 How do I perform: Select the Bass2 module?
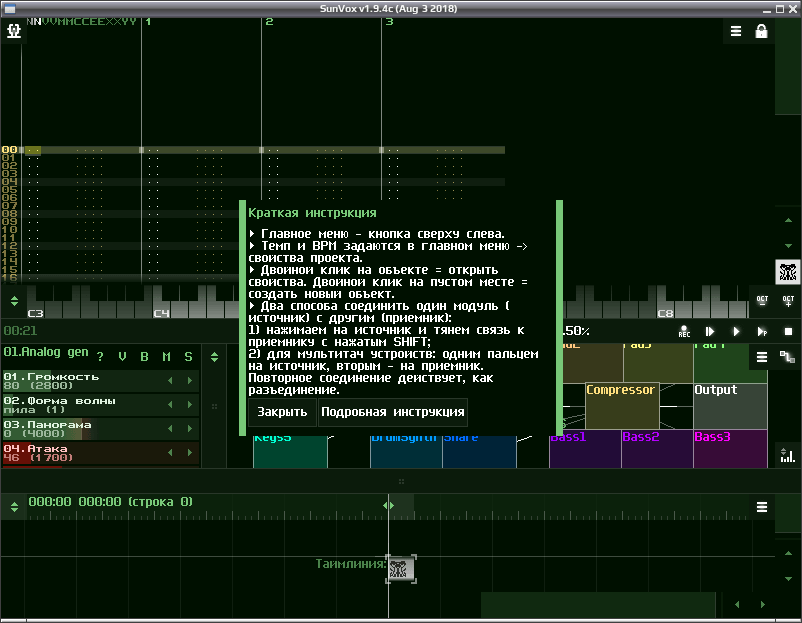657,449
